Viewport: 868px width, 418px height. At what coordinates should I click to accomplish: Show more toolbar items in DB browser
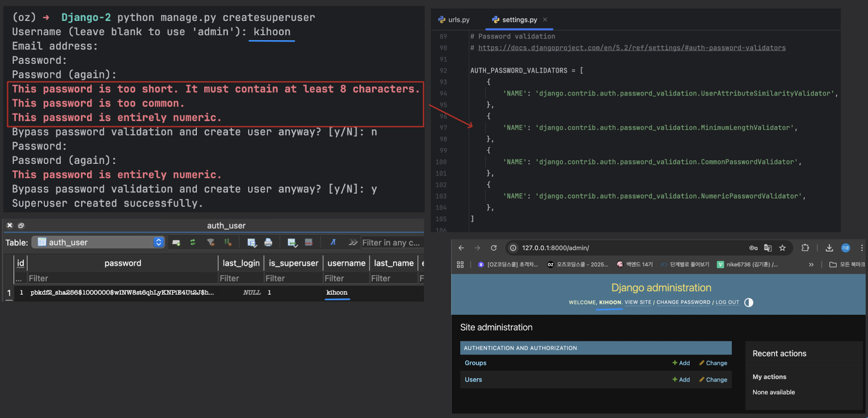tap(353, 242)
